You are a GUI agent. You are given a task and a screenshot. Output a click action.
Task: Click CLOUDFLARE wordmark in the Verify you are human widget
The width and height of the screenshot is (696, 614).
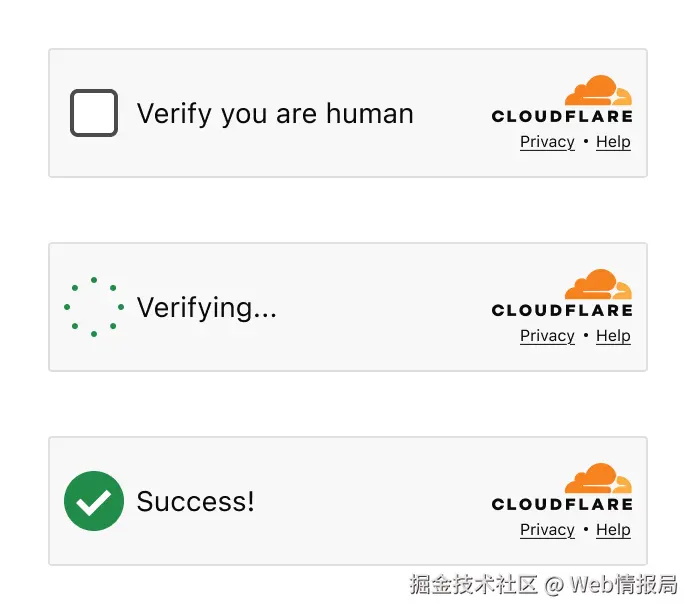[x=562, y=117]
